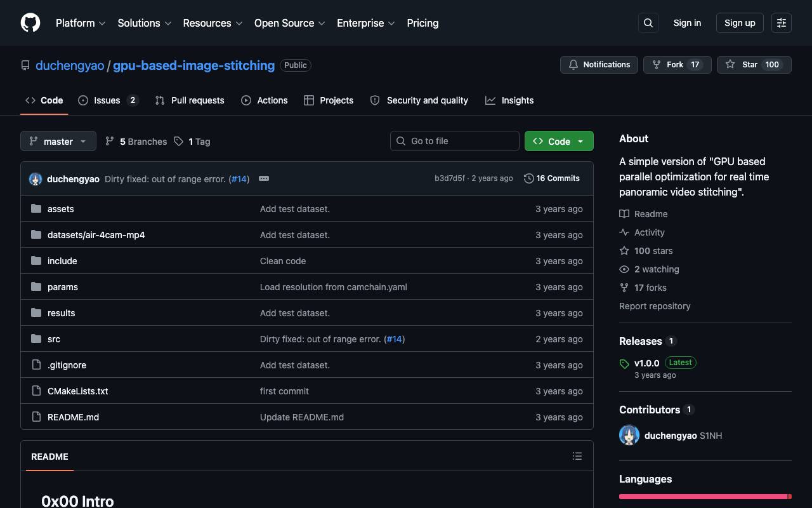Click the include folder icon

(36, 261)
